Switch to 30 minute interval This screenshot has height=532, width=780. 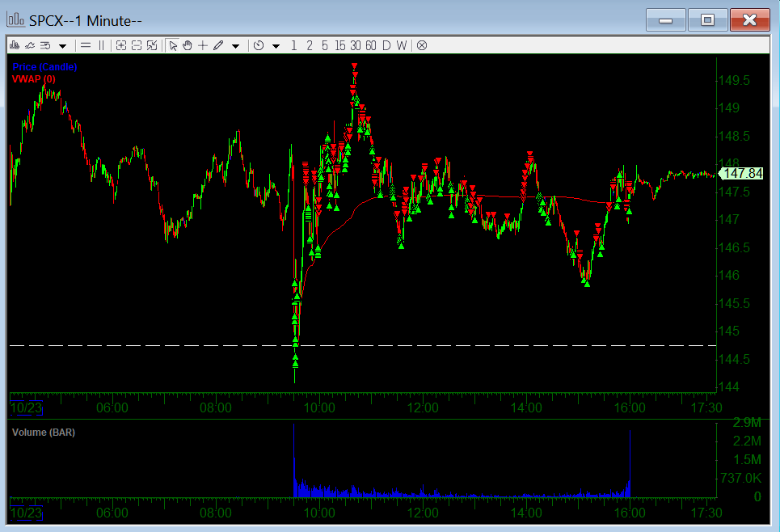pyautogui.click(x=355, y=46)
